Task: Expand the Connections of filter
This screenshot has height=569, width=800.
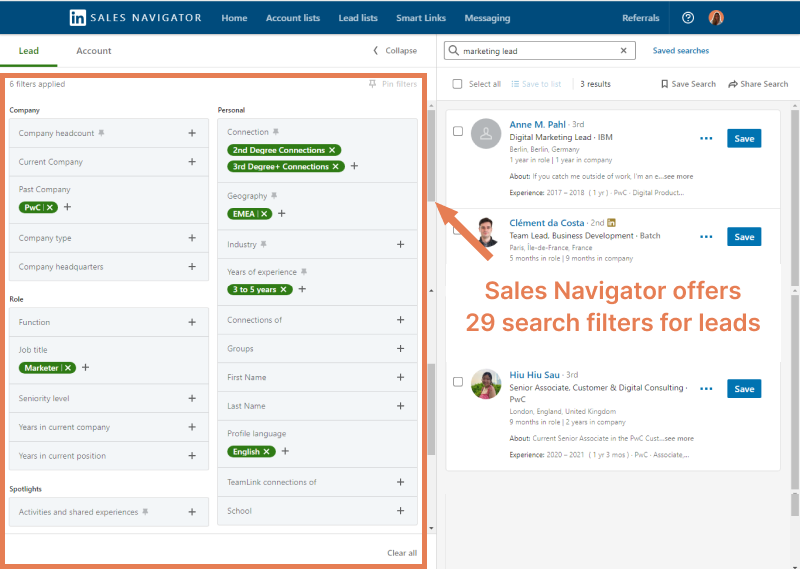Action: coord(401,320)
